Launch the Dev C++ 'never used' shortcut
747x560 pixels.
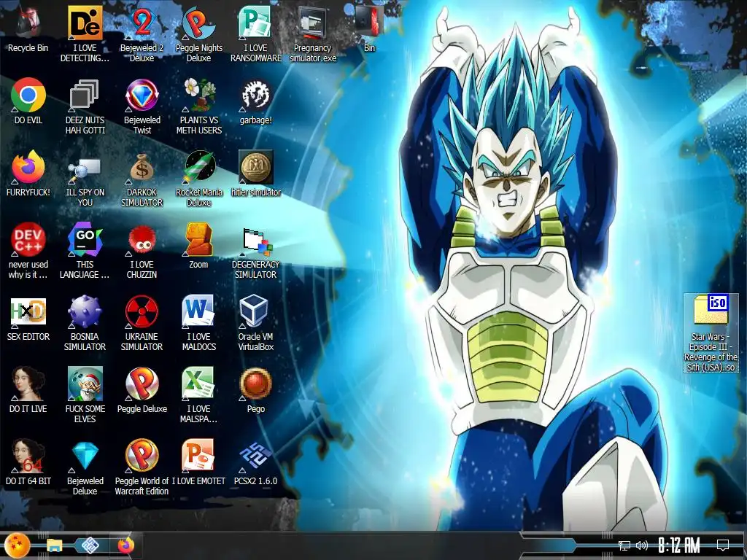pyautogui.click(x=28, y=251)
